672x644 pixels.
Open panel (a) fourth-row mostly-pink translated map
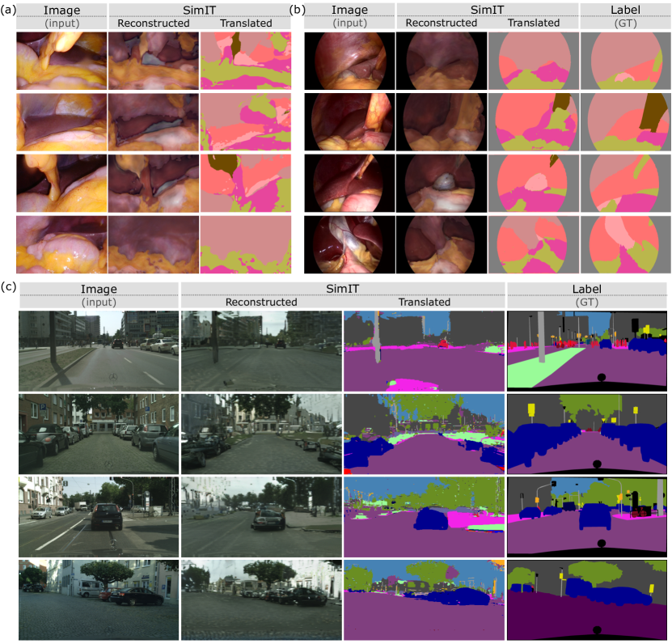(246, 244)
